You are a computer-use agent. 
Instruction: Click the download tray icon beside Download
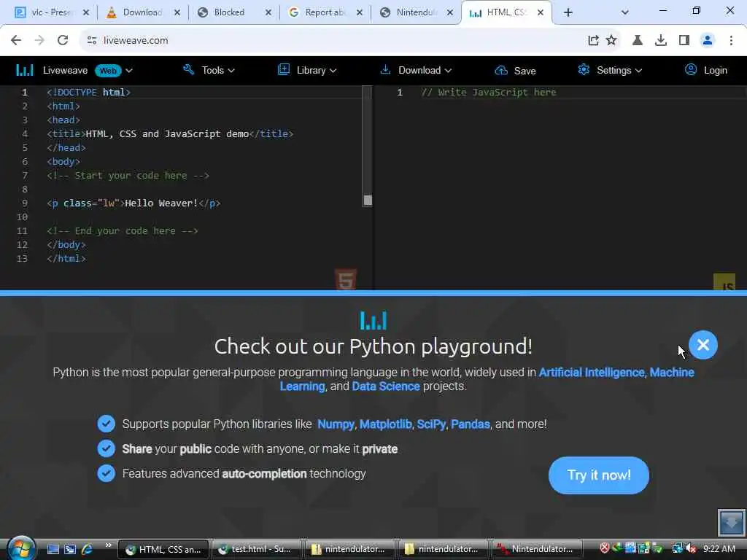coord(385,69)
